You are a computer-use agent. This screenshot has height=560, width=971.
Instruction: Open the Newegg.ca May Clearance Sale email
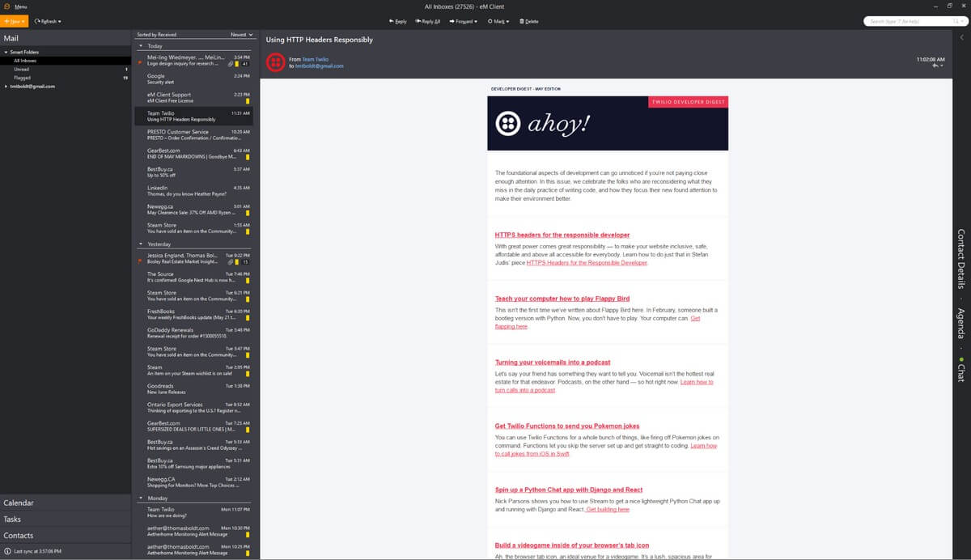194,209
